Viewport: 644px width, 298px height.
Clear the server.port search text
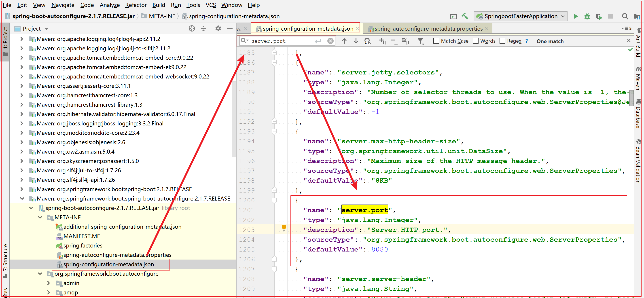pyautogui.click(x=330, y=41)
